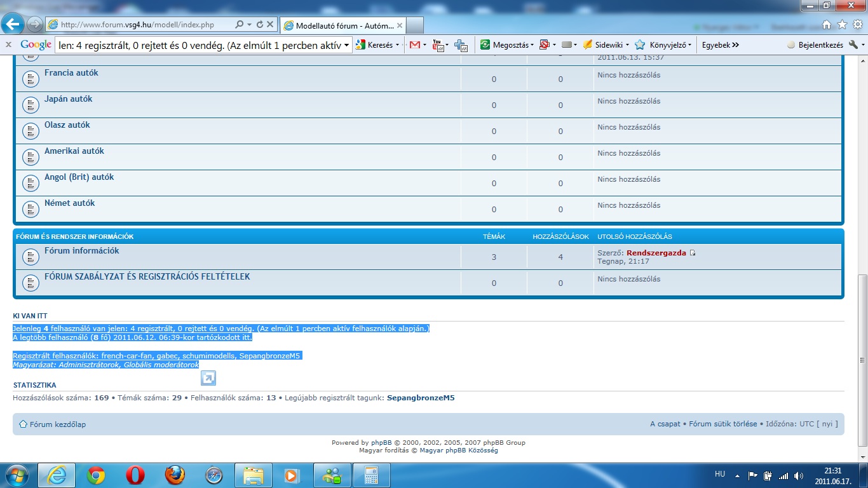Viewport: 868px width, 488px height.
Task: Open the Google toolbar wrench settings
Action: 853,45
